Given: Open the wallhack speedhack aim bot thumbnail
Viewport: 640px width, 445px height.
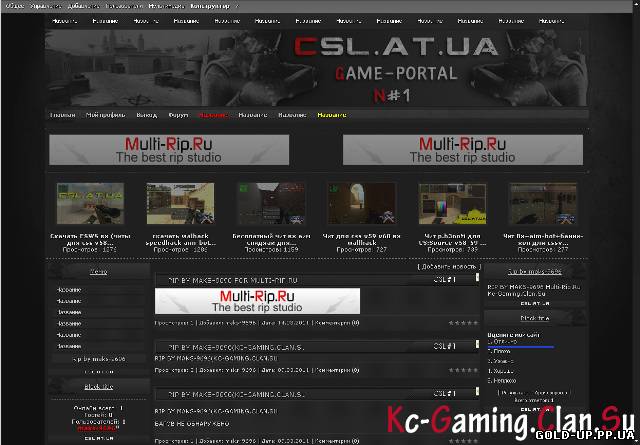Looking at the screenshot, I should pos(180,203).
